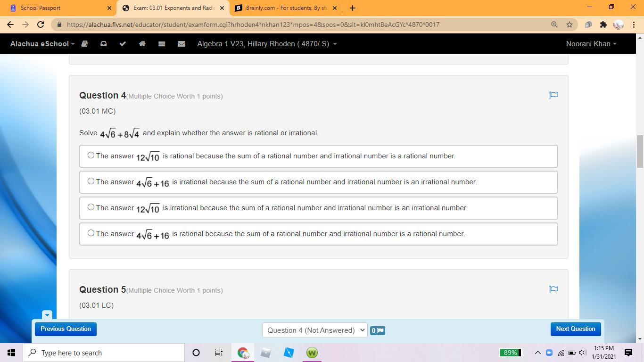Open the Chrome three-dot menu
Viewport: 644px width, 362px height.
tap(633, 25)
